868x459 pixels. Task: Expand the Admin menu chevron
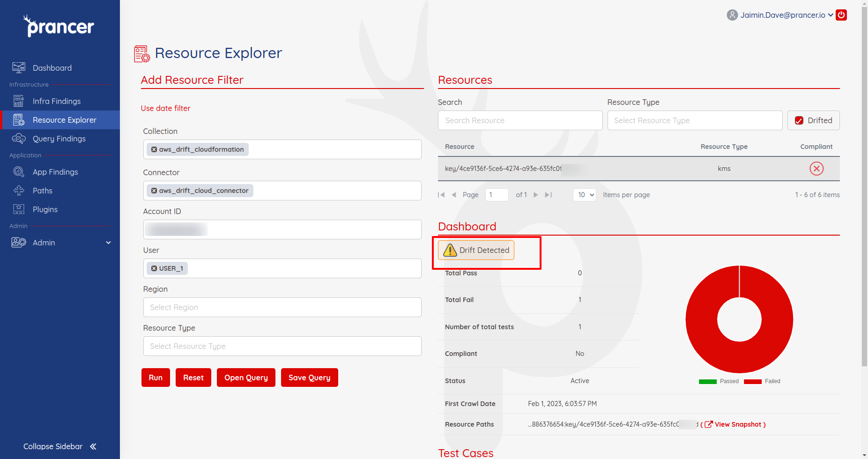click(109, 243)
